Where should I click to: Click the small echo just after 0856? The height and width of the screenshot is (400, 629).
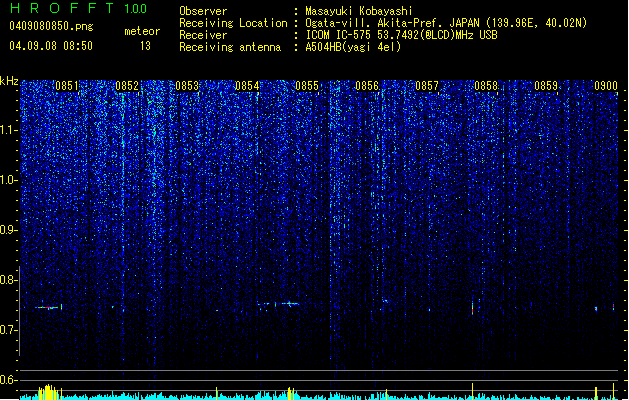pyautogui.click(x=385, y=301)
